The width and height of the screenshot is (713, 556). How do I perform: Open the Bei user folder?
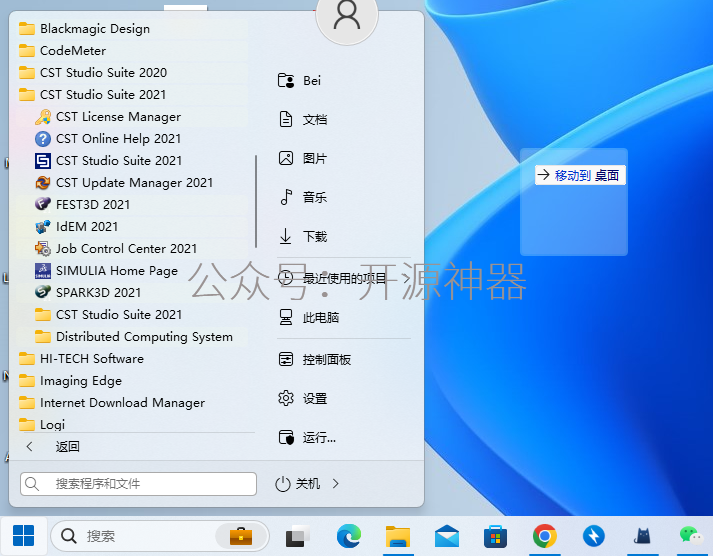(300, 80)
